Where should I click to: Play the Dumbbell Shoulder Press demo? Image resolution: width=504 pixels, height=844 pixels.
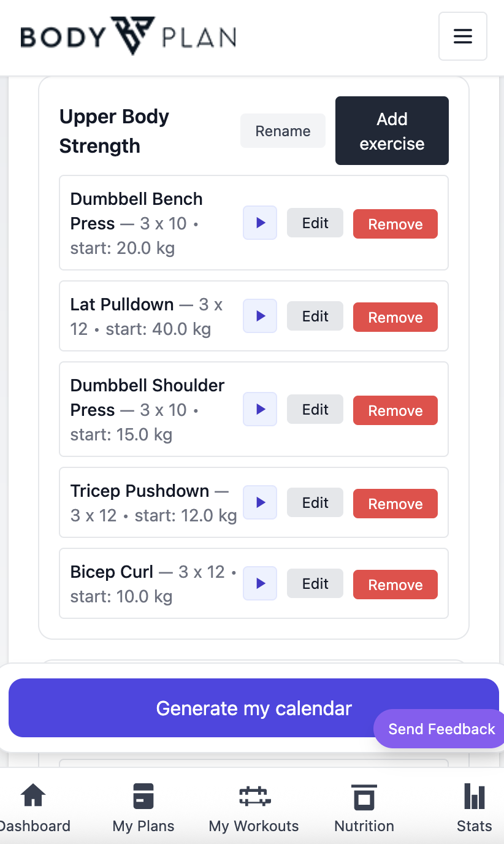coord(260,409)
